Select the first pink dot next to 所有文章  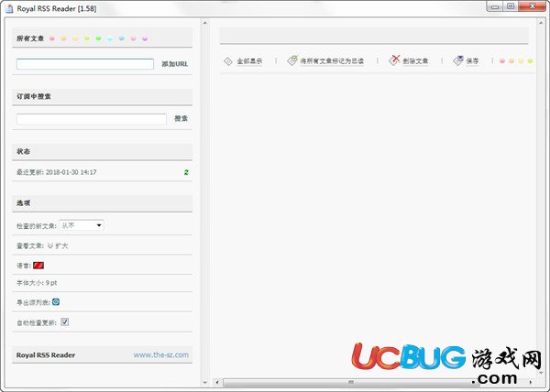(x=52, y=38)
